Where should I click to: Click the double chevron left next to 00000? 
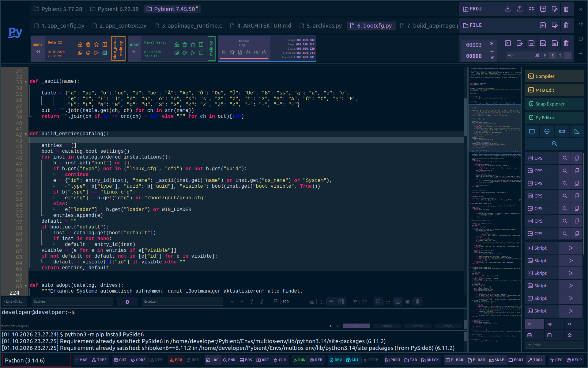492,58
